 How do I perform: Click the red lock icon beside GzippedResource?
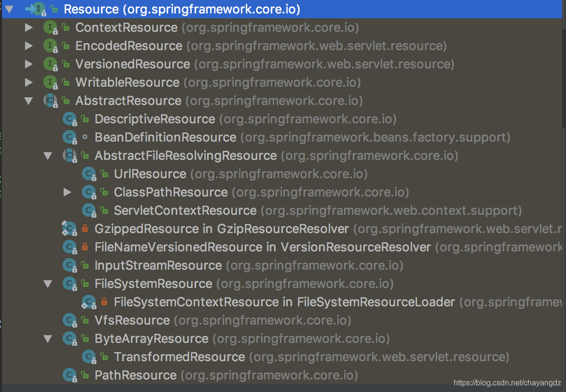85,229
